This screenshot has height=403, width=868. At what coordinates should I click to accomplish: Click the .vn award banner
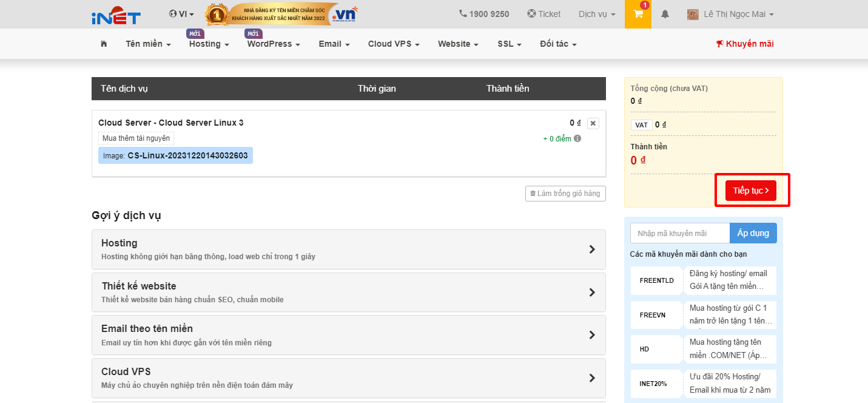pyautogui.click(x=281, y=14)
